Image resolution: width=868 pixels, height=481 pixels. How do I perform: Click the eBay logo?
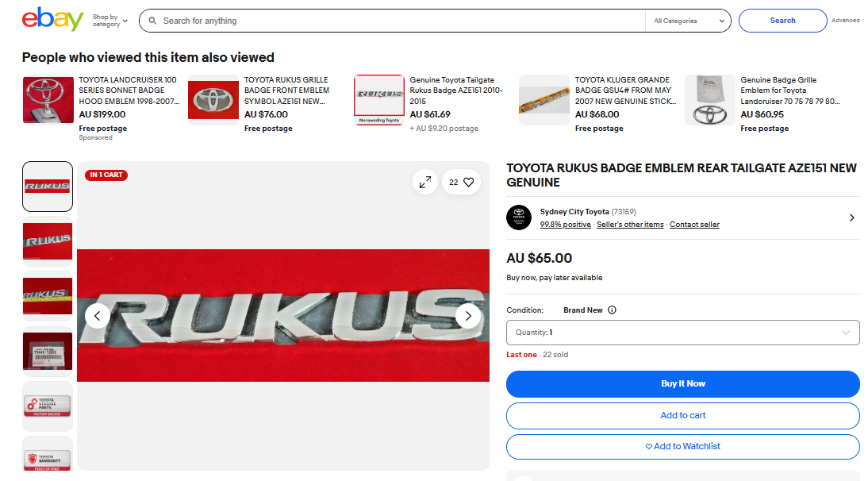[x=52, y=20]
